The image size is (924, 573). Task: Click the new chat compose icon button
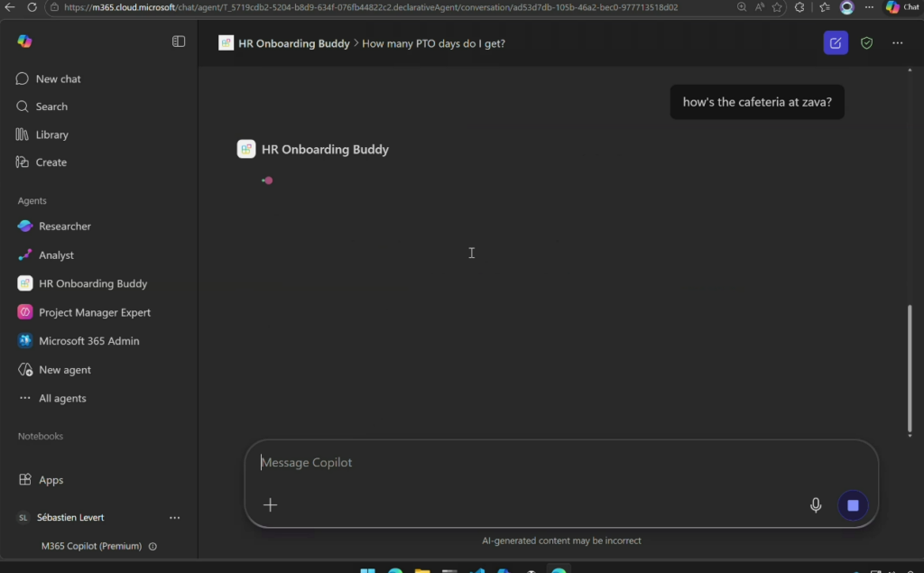pos(836,43)
